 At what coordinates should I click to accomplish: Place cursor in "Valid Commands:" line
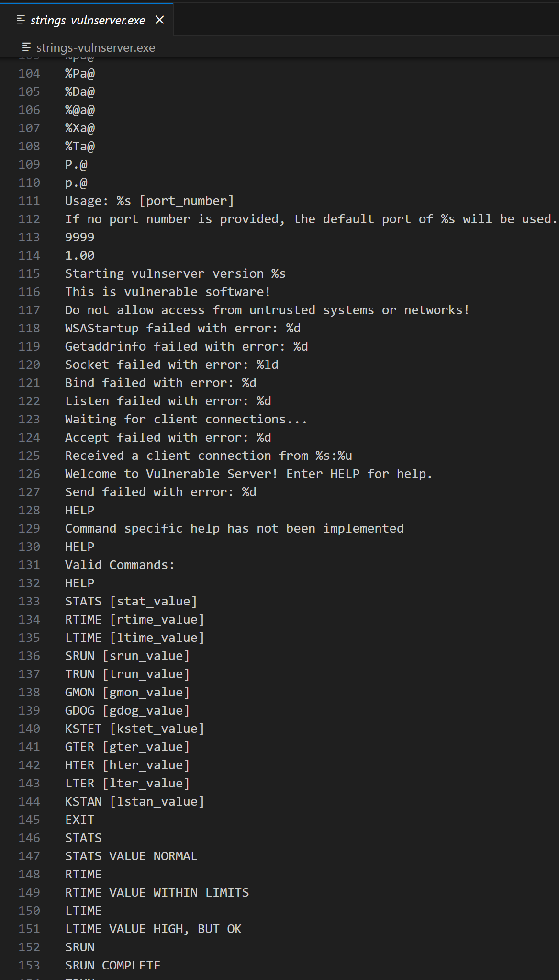[120, 565]
